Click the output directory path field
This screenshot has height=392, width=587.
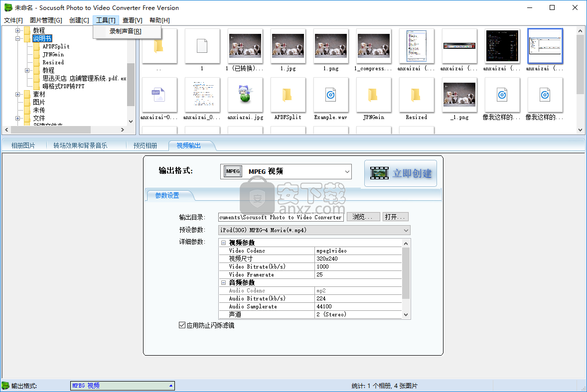pos(281,217)
